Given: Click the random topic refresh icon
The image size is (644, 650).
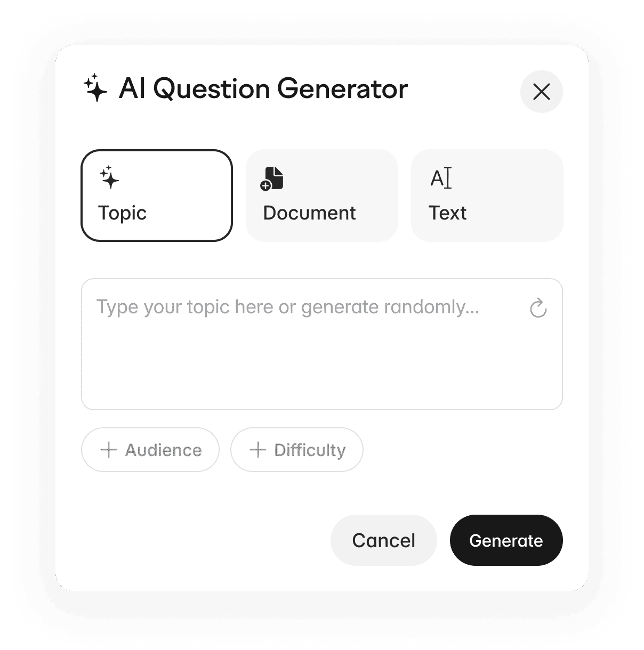Looking at the screenshot, I should pos(538,308).
